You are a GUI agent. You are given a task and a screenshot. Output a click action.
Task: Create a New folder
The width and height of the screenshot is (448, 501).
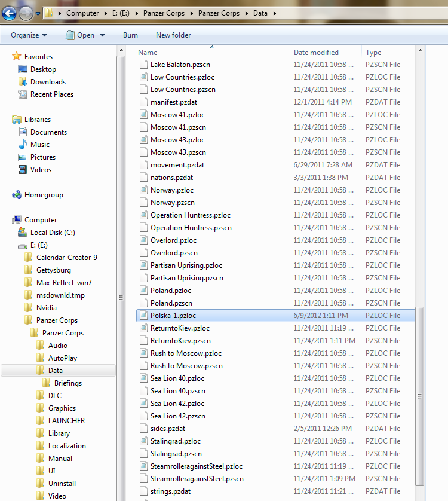pyautogui.click(x=173, y=35)
